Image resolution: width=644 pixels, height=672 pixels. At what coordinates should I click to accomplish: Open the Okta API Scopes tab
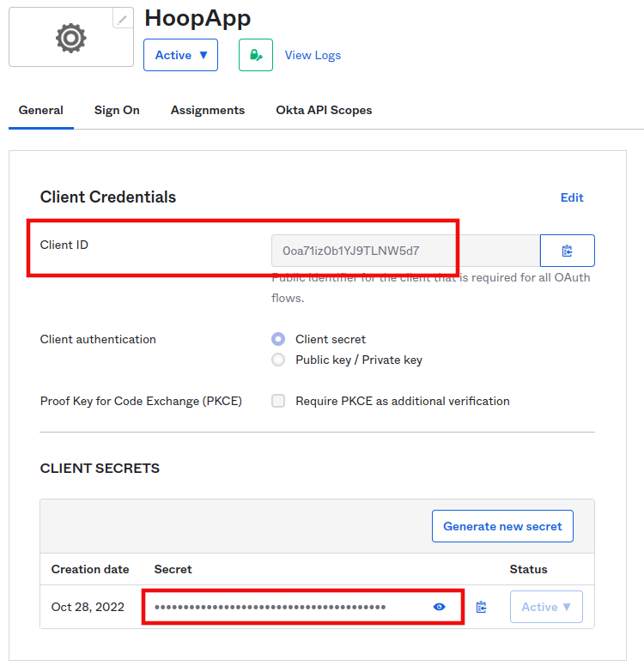pos(324,110)
